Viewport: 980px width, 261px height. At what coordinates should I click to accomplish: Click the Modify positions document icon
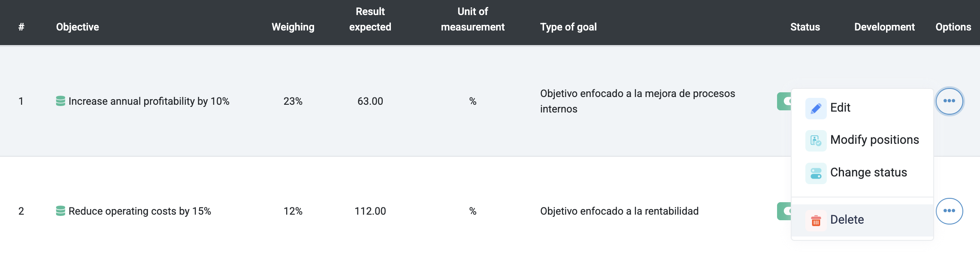(x=816, y=140)
